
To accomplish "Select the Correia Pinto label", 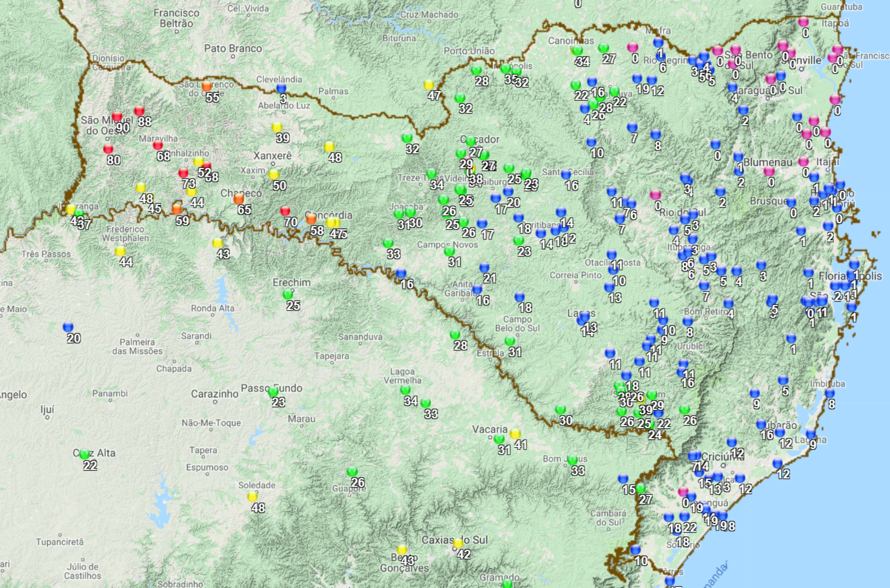I will (x=576, y=275).
